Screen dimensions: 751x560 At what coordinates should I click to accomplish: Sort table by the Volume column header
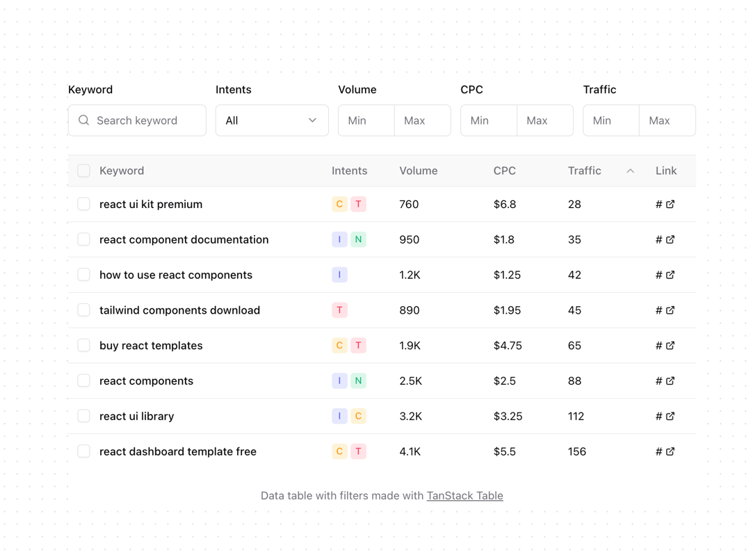coord(419,171)
